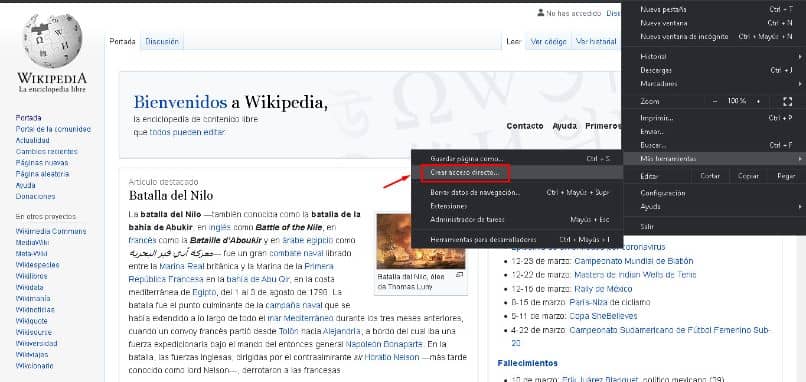The height and width of the screenshot is (382, 806).
Task: Click the Wikipedia globe logo
Action: point(52,41)
